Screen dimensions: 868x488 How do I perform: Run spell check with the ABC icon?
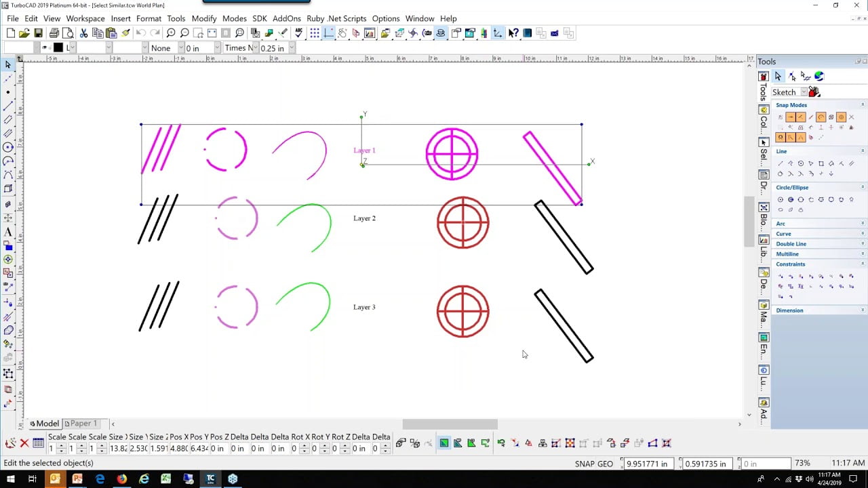(298, 33)
